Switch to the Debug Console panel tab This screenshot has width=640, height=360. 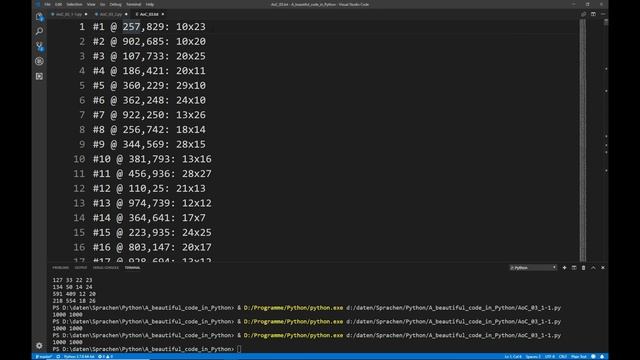106,267
